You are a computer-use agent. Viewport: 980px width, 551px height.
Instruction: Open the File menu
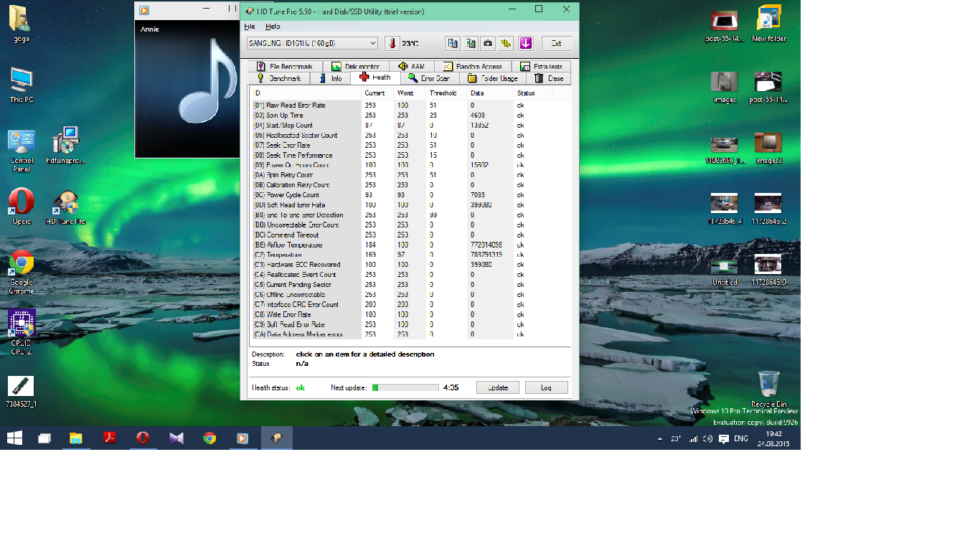tap(249, 27)
